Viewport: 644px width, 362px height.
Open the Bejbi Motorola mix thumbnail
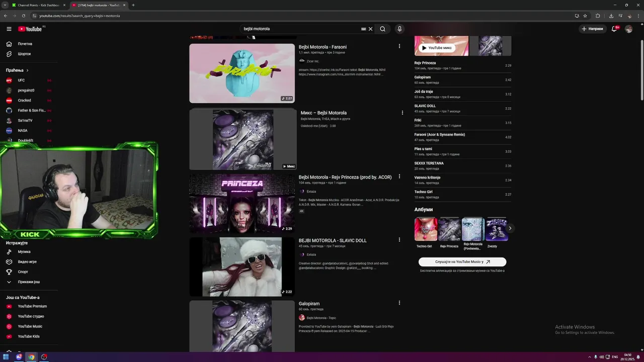[242, 140]
